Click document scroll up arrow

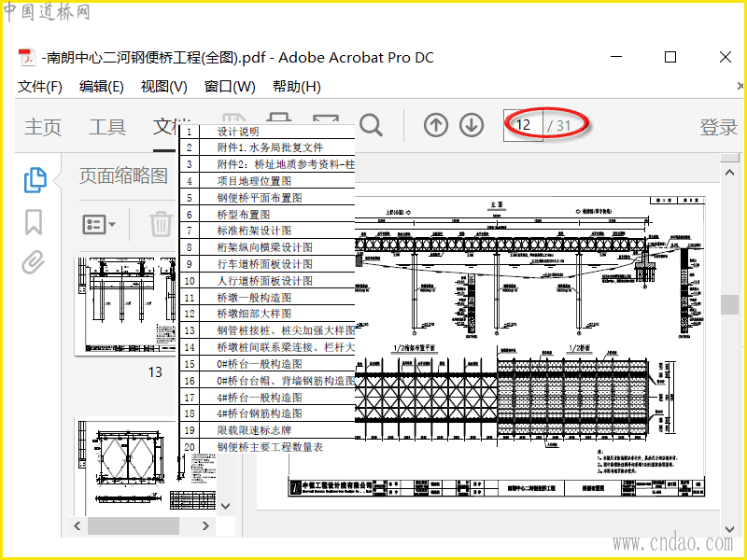pyautogui.click(x=729, y=173)
